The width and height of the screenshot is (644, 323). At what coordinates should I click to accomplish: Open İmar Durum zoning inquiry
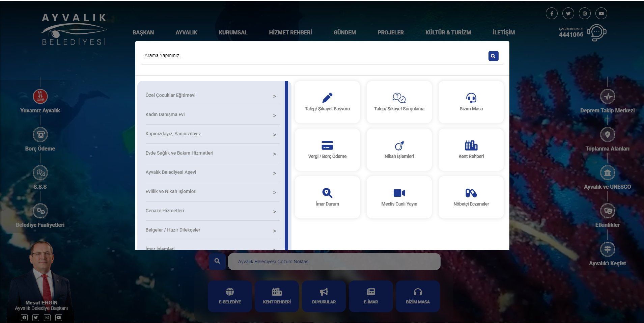point(327,197)
